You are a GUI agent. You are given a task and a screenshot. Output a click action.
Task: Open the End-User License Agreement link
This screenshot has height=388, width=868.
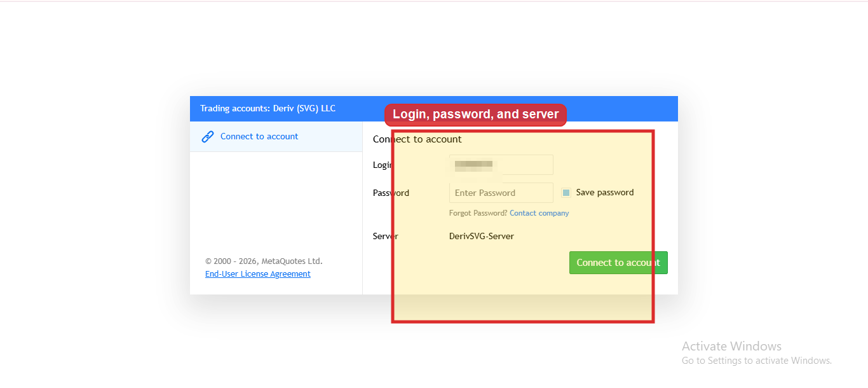pos(258,274)
